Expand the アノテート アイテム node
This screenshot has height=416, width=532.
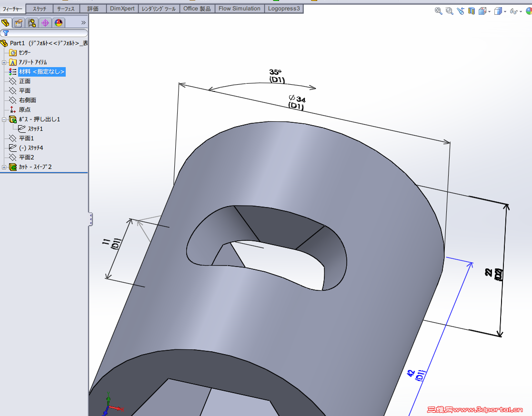pos(4,62)
